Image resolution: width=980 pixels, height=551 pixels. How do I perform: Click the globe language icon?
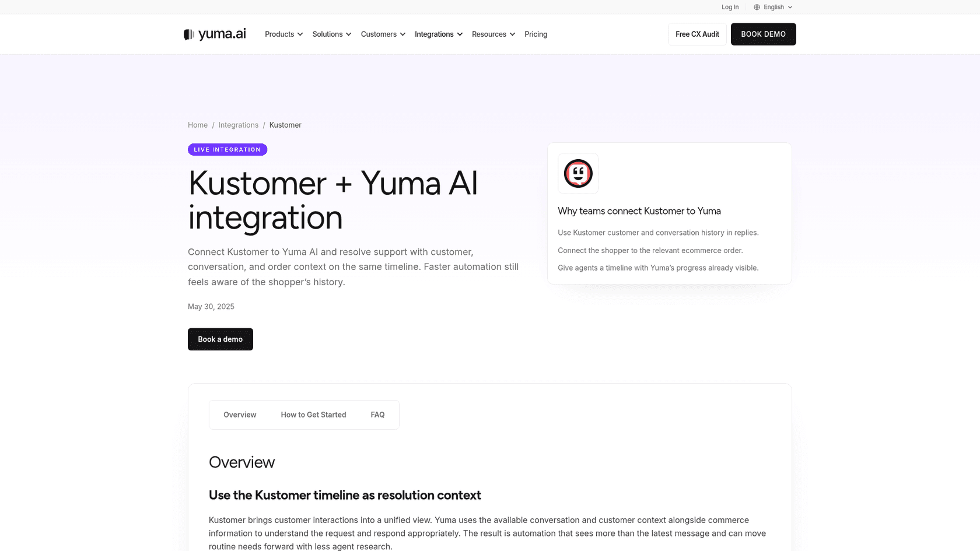click(x=757, y=7)
